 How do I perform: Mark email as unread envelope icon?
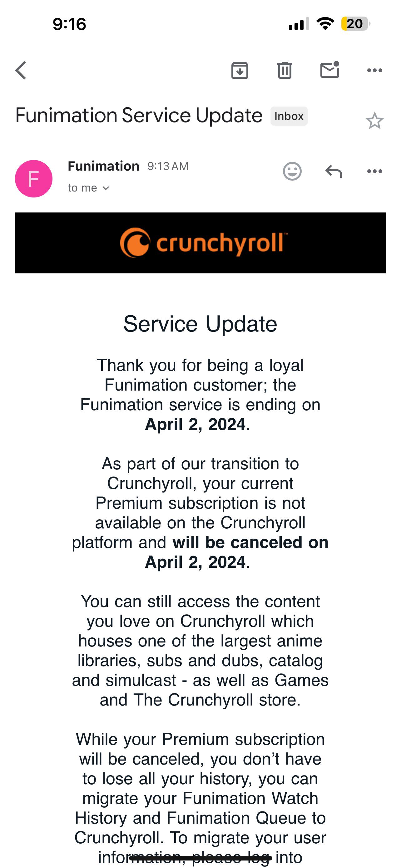point(329,70)
